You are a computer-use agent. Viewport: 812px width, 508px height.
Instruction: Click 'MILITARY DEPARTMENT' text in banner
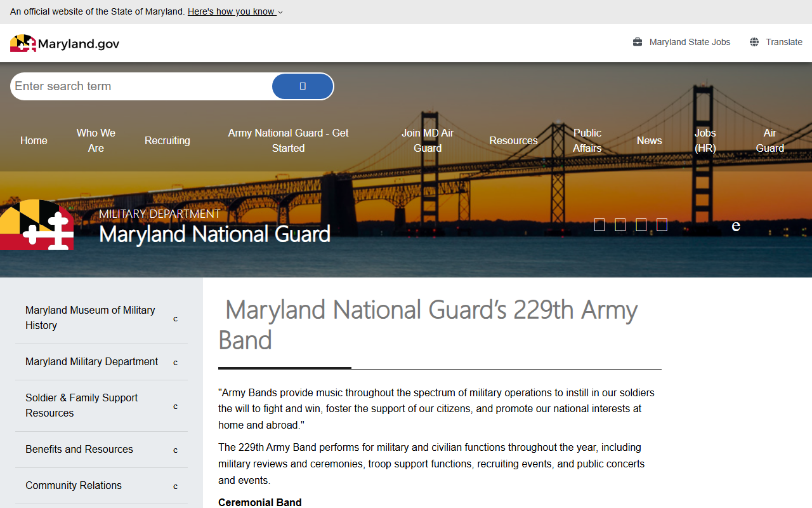click(x=160, y=214)
